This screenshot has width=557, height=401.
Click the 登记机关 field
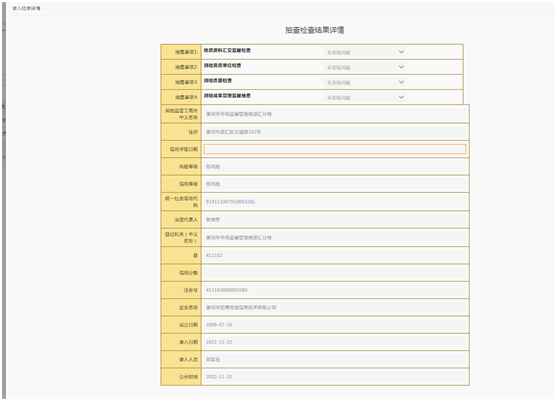pyautogui.click(x=335, y=238)
